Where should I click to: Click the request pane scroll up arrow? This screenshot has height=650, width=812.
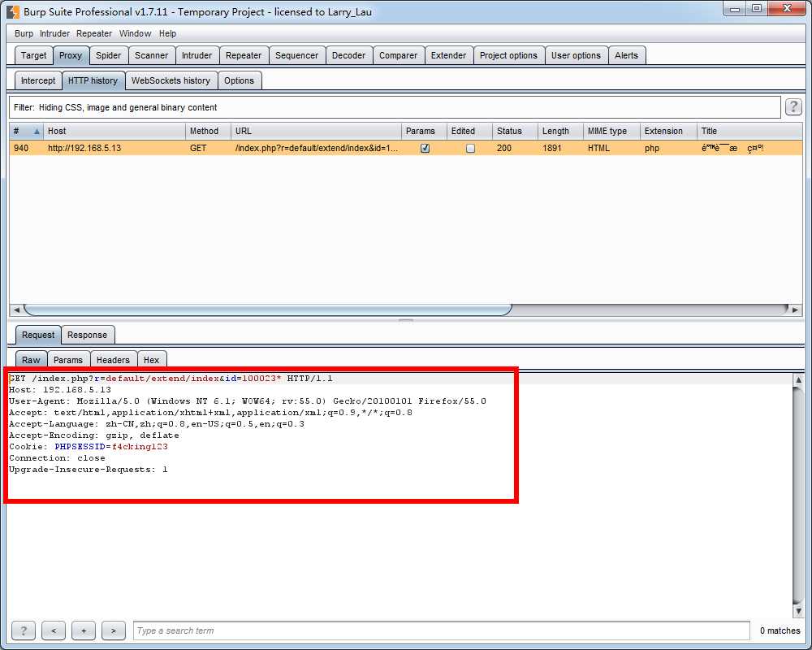pos(798,379)
